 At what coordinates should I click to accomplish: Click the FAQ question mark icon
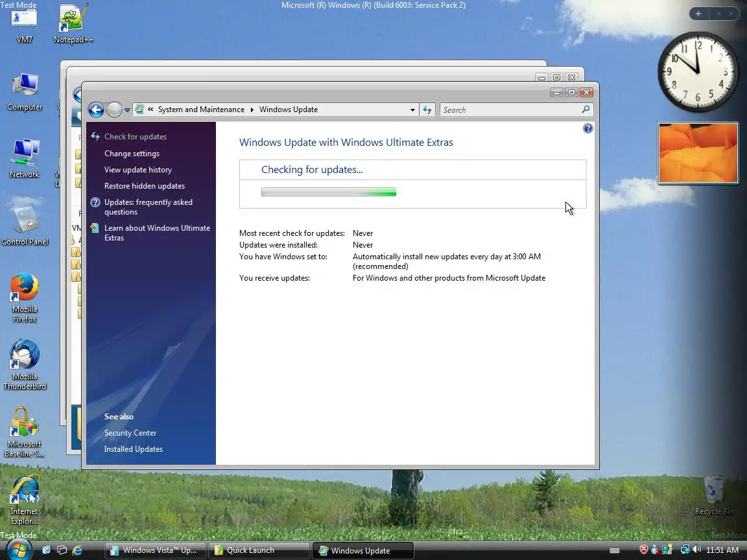pyautogui.click(x=95, y=202)
